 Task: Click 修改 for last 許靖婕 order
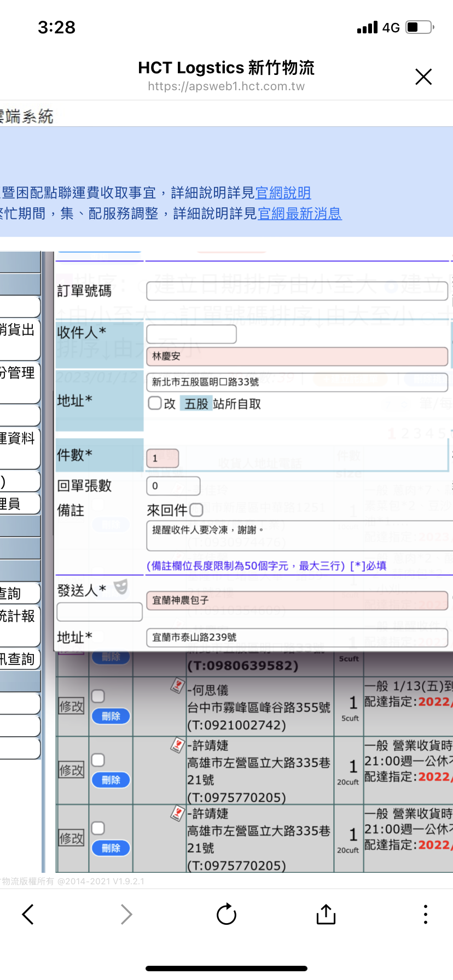click(x=72, y=838)
